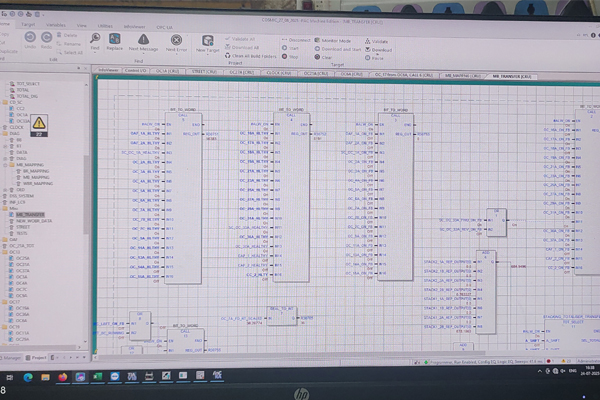The height and width of the screenshot is (400, 600).
Task: Click the warning indicator showing 22
Action: (x=39, y=126)
